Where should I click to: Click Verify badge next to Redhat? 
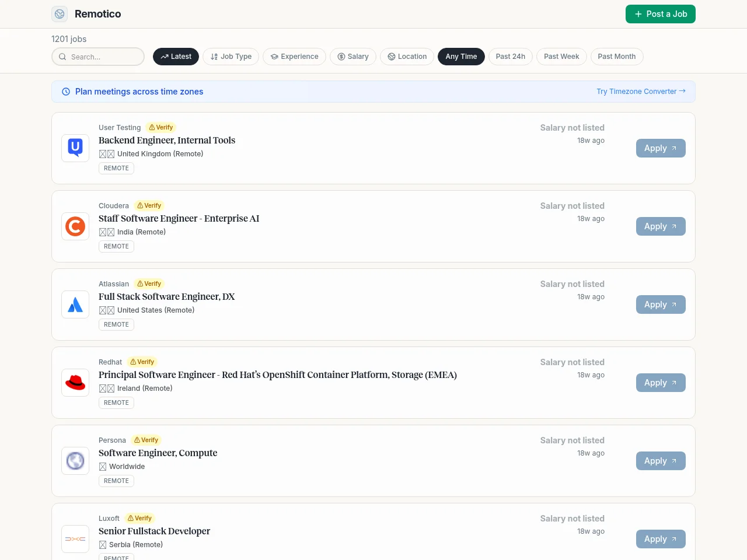click(x=142, y=362)
